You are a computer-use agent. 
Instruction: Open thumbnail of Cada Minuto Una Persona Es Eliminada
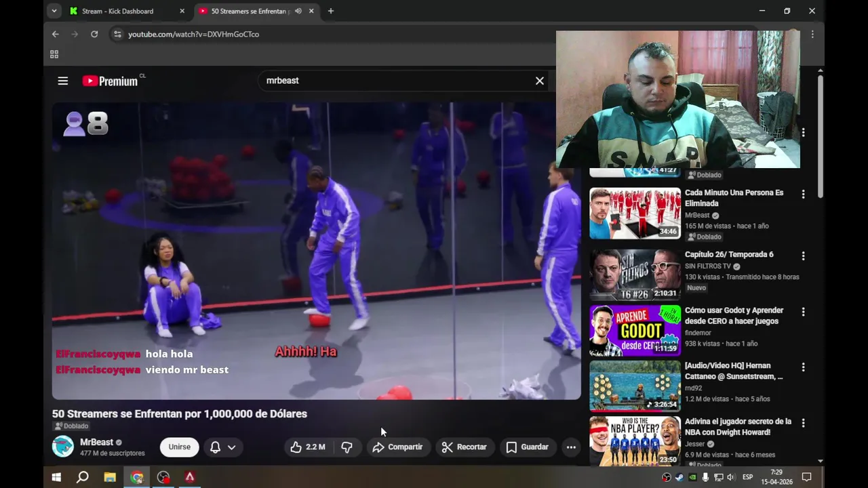pyautogui.click(x=635, y=213)
